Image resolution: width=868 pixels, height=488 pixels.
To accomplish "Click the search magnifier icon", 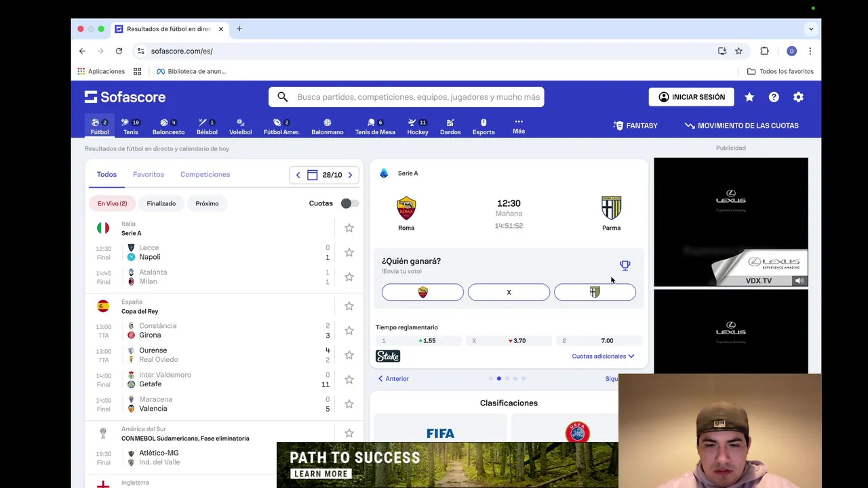I will (283, 97).
